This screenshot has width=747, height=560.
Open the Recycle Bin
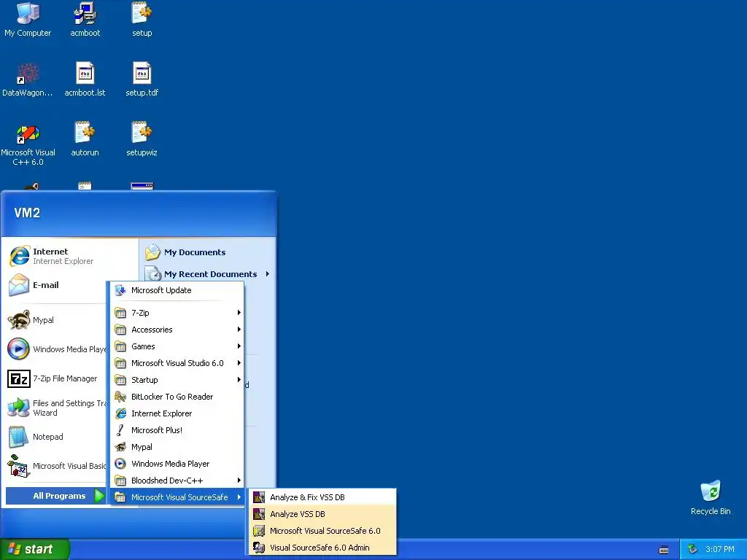tap(711, 497)
